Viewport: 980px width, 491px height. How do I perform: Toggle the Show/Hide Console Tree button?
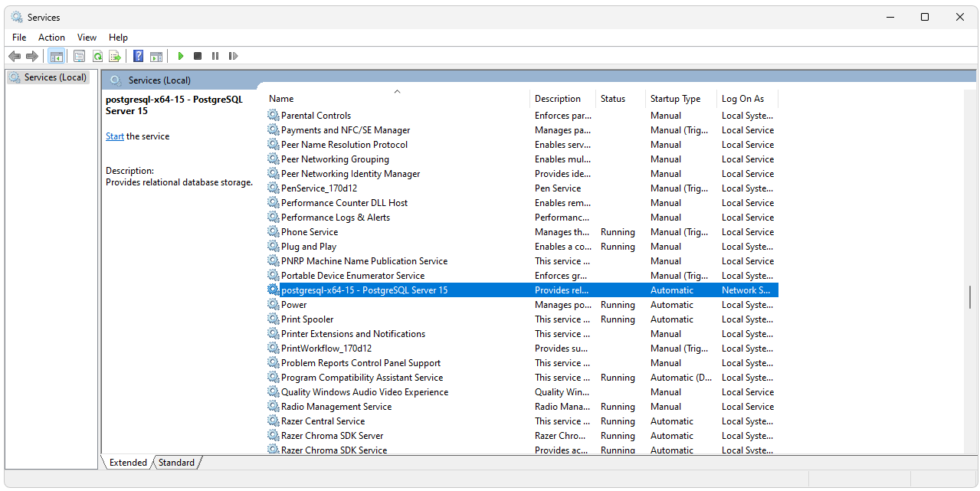coord(56,56)
